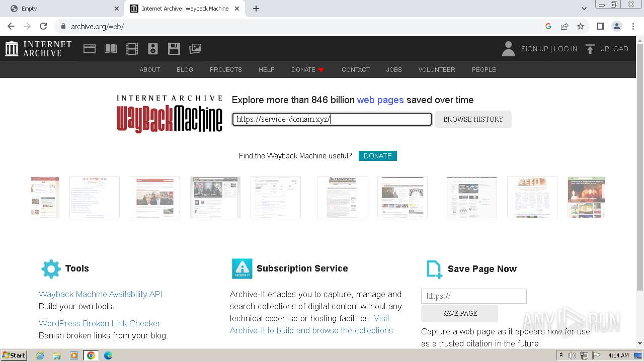Click the user avatar icon
Image resolution: width=644 pixels, height=362 pixels.
[509, 49]
